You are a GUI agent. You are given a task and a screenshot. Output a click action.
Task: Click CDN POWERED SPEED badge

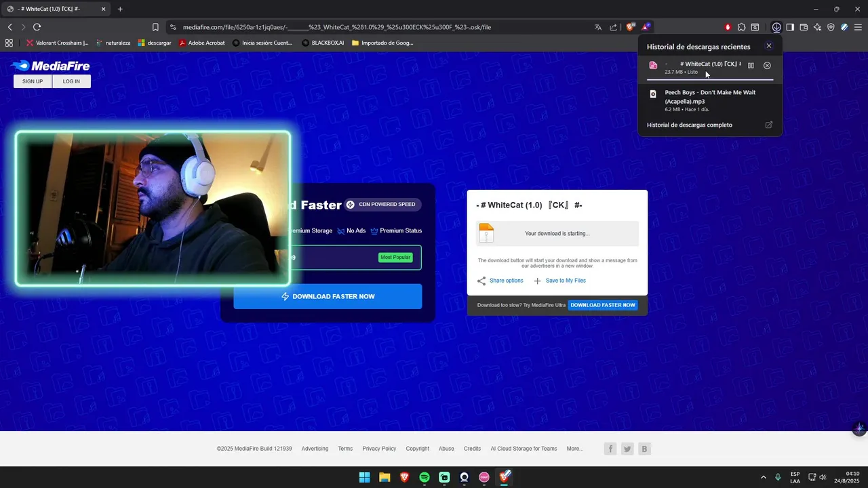point(382,205)
